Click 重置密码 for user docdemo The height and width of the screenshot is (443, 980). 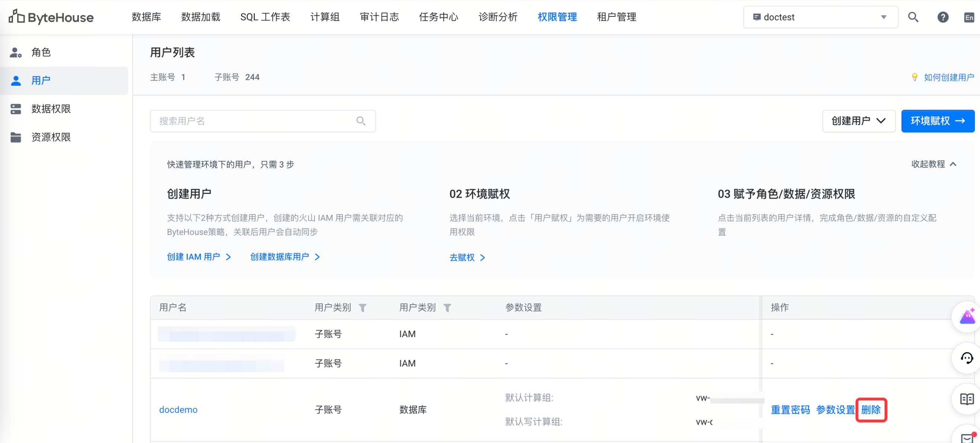[790, 409]
